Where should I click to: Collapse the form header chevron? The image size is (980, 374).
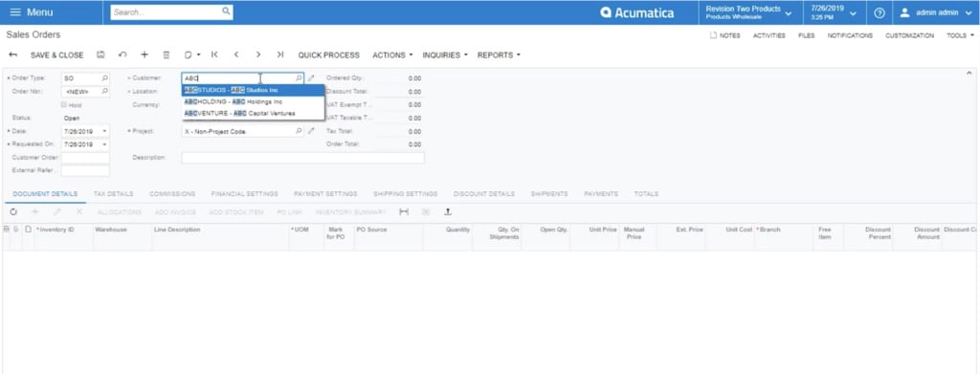click(969, 74)
